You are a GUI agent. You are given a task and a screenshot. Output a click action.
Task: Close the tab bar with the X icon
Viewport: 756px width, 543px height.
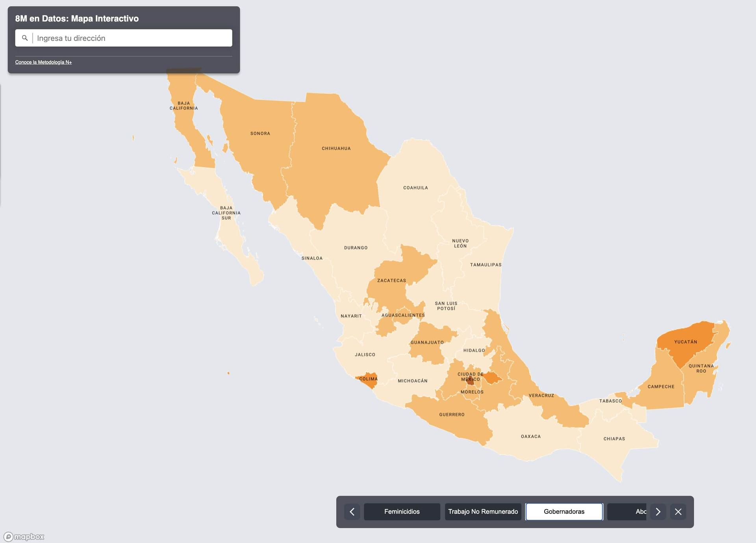point(678,511)
